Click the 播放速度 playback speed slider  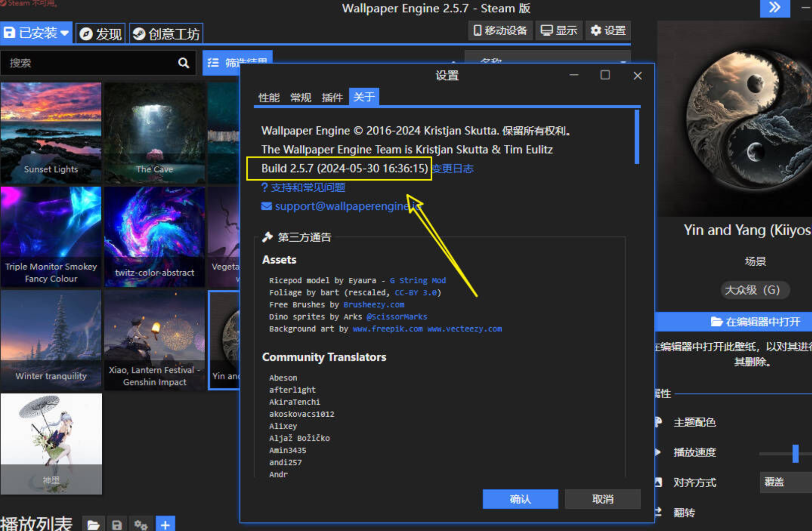tap(786, 453)
